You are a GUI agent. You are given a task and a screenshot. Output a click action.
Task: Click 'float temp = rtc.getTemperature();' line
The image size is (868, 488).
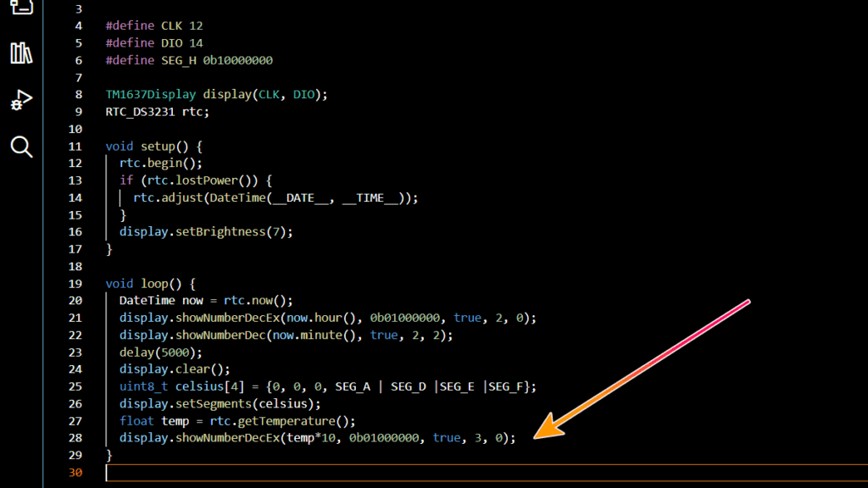click(237, 421)
